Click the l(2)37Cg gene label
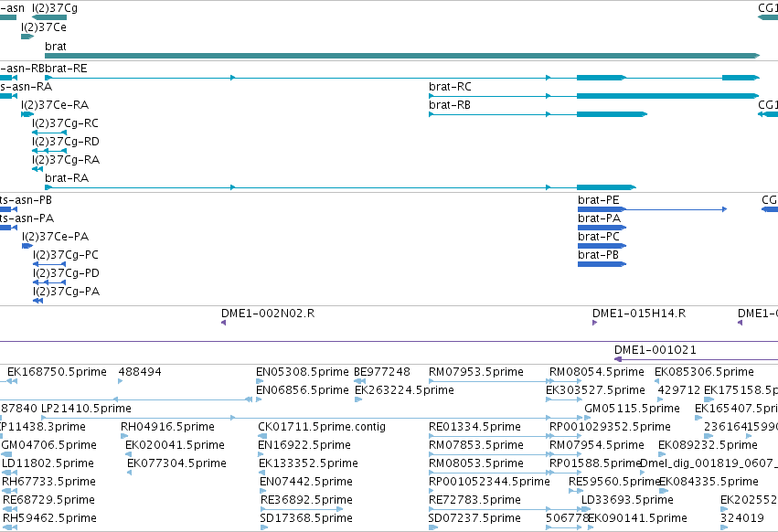This screenshot has height=532, width=778. click(55, 8)
